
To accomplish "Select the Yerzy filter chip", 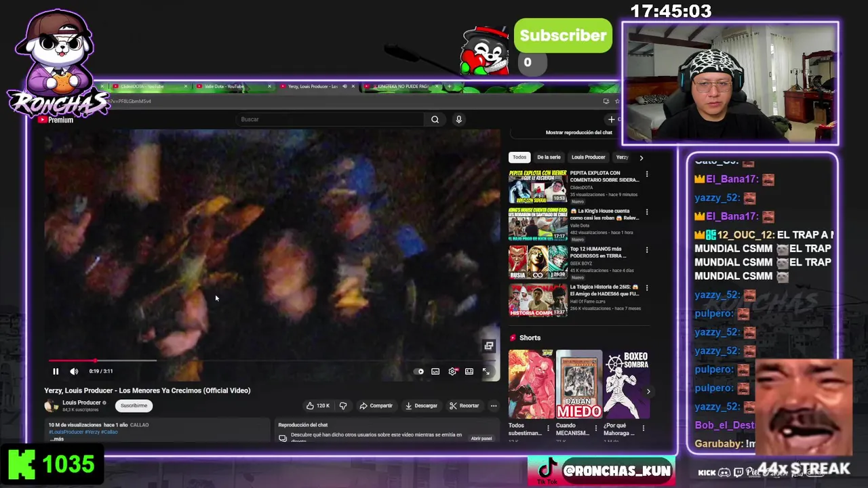I will tap(621, 157).
